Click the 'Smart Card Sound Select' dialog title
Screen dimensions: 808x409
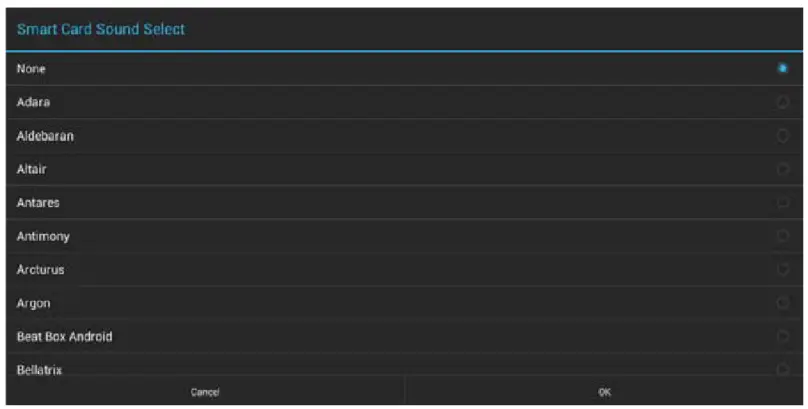101,29
